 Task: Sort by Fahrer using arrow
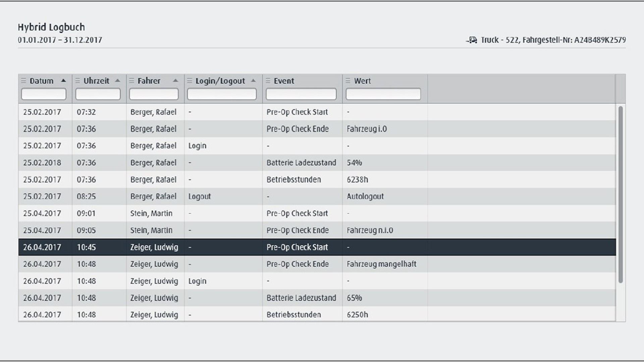(x=175, y=81)
